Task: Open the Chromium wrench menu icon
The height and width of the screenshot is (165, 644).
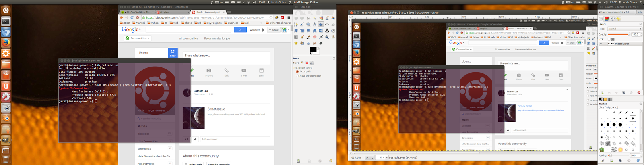Action: pos(289,17)
